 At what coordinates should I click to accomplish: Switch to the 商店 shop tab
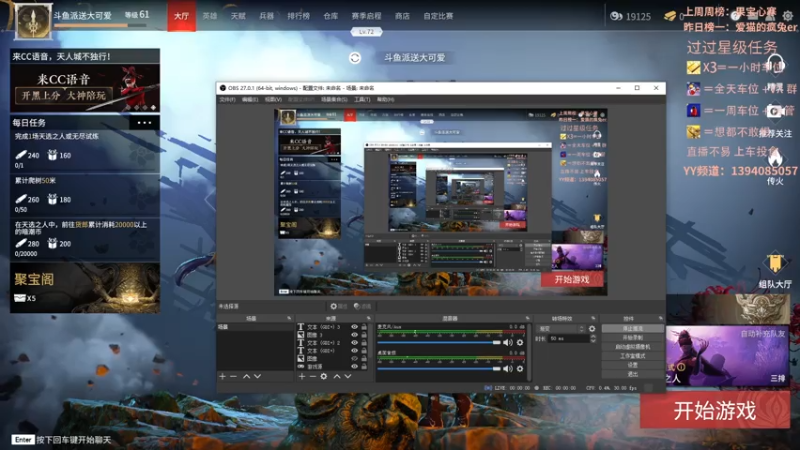[402, 16]
